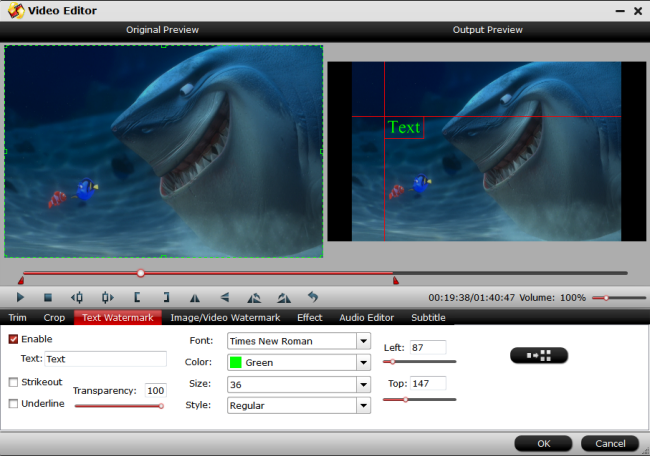
Task: Open Image/Video Watermark tab
Action: click(225, 318)
